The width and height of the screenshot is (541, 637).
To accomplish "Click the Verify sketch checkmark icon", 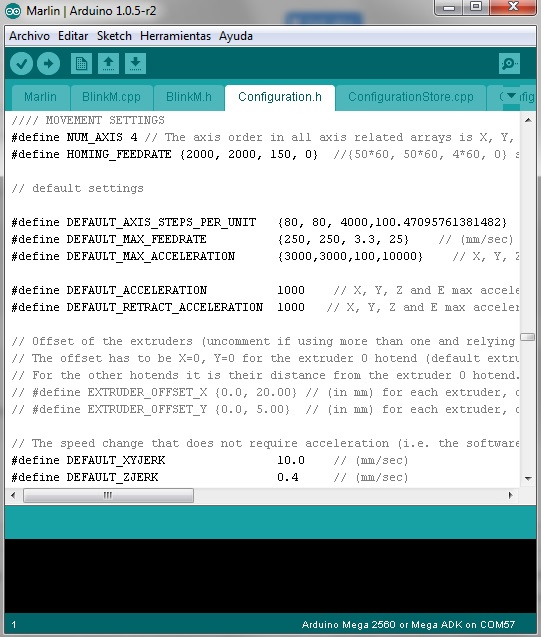I will tap(22, 63).
